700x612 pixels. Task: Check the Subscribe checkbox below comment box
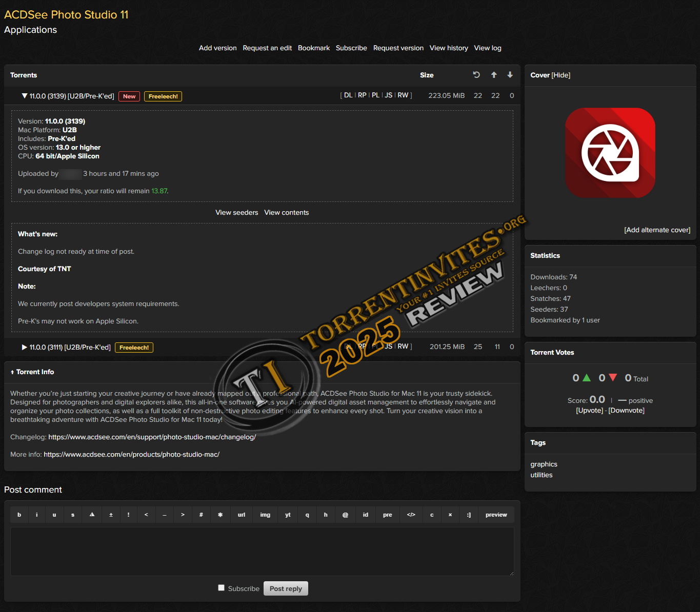pyautogui.click(x=222, y=588)
